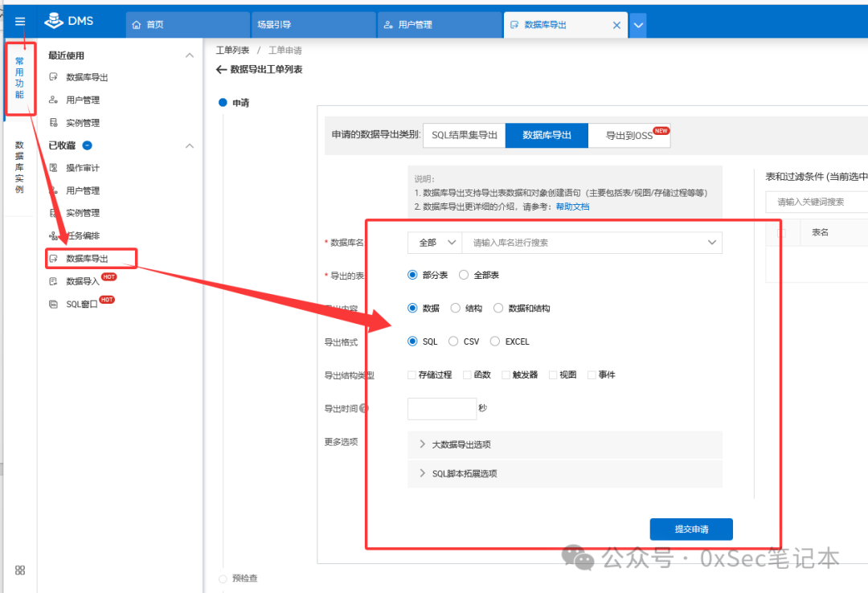Select 数据库导出 export type tab
The image size is (868, 593).
pyautogui.click(x=547, y=136)
